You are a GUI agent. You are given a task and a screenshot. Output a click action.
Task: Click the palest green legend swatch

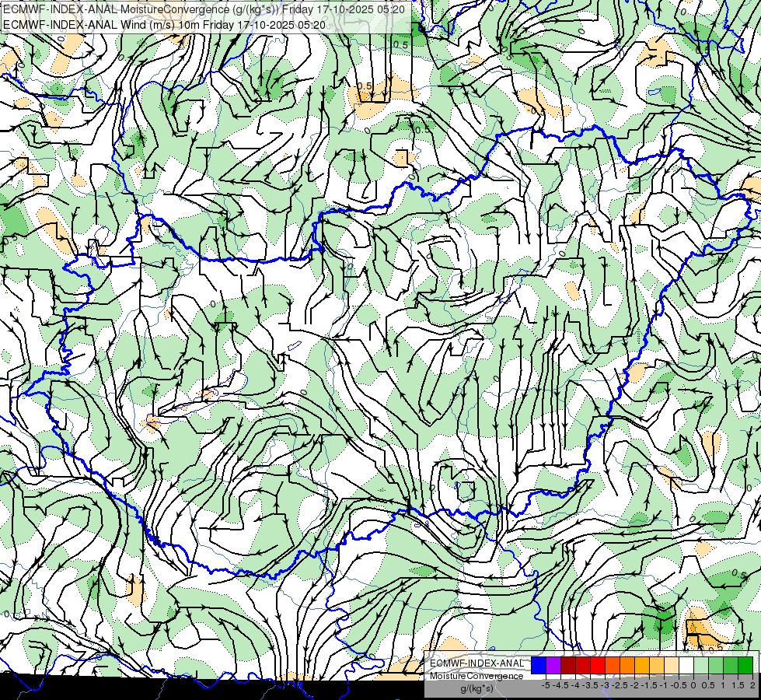701,666
